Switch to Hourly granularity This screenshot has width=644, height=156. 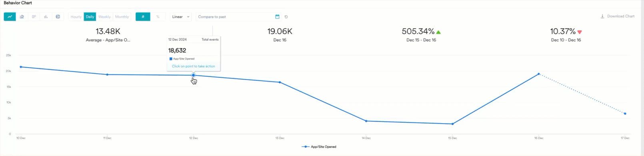tap(76, 17)
